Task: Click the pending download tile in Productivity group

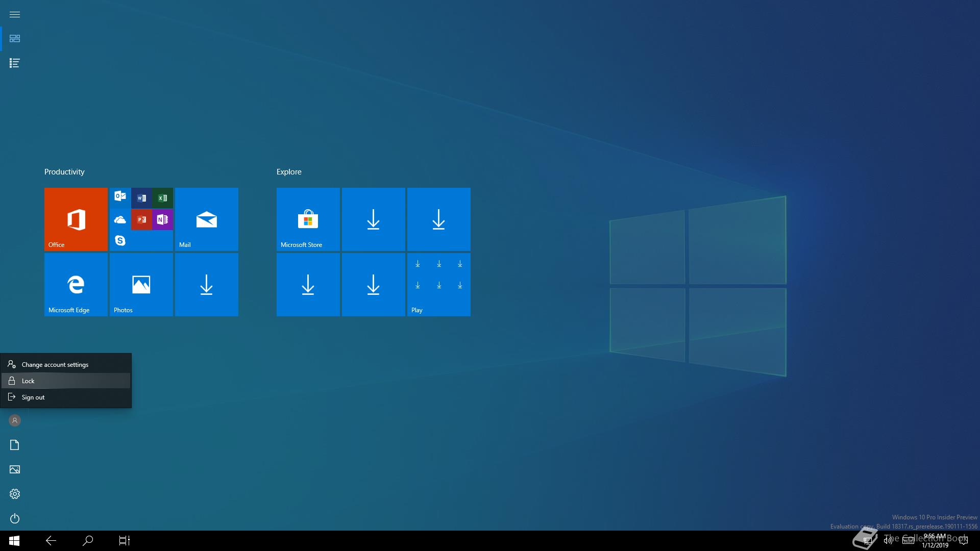Action: pos(207,285)
